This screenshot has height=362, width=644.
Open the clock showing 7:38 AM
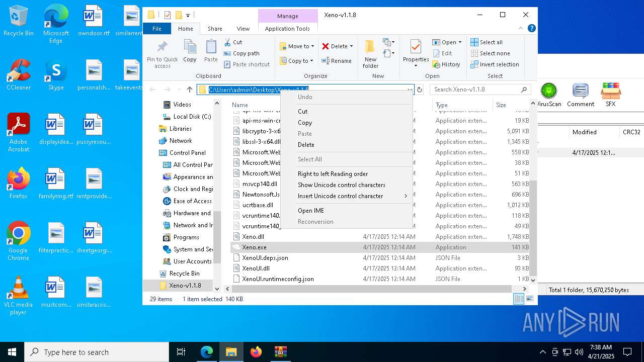point(600,352)
